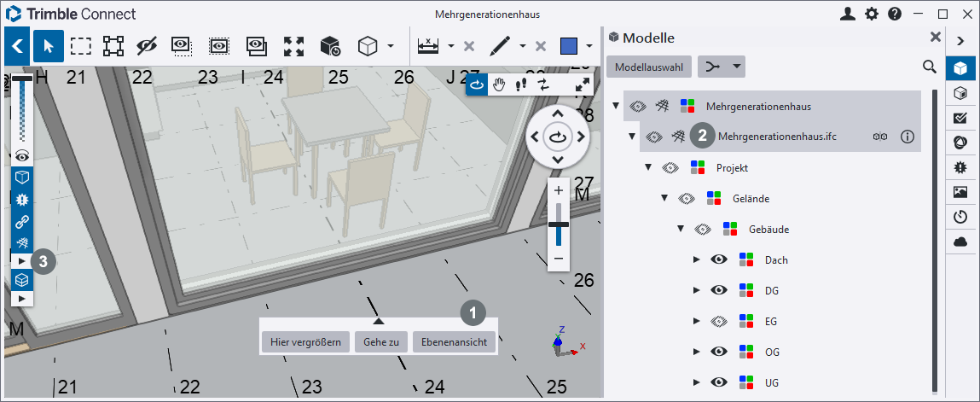The width and height of the screenshot is (980, 402).
Task: Hide the OG storey with eye icon
Action: 719,352
